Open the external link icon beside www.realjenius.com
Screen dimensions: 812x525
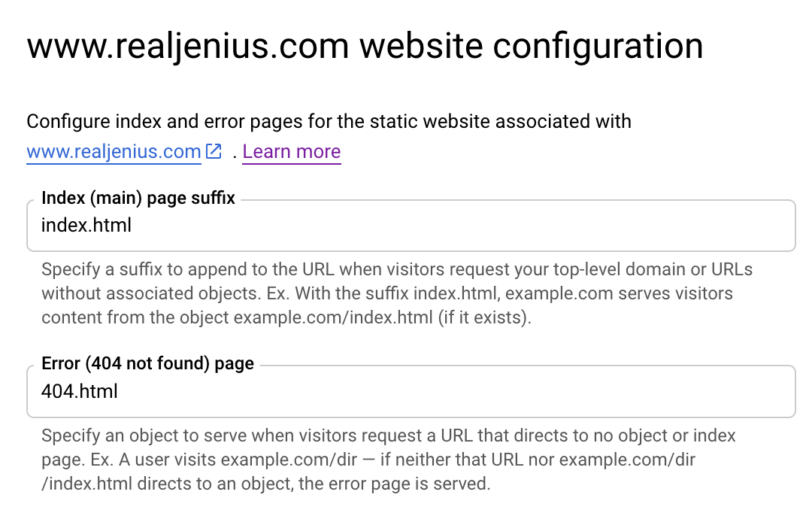click(215, 152)
